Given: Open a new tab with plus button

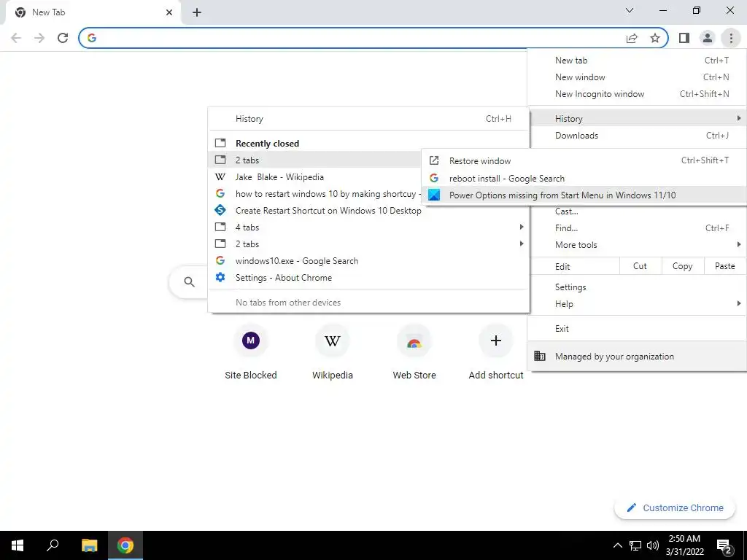Looking at the screenshot, I should tap(197, 13).
